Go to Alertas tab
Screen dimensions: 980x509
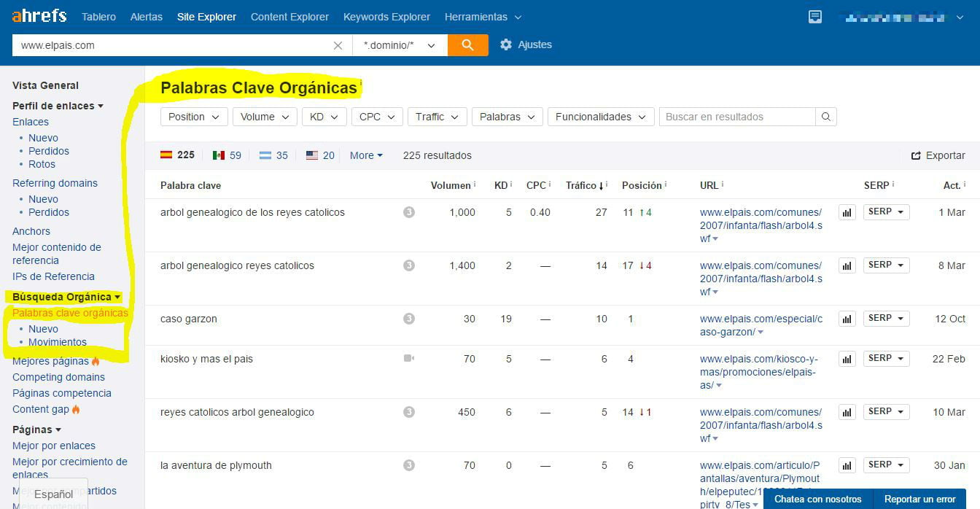(x=147, y=17)
